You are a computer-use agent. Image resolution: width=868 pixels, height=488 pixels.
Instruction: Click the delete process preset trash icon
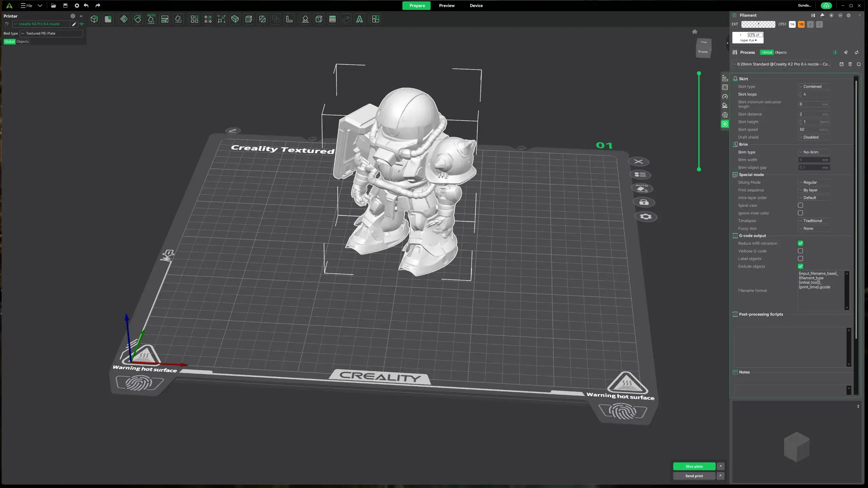(850, 64)
